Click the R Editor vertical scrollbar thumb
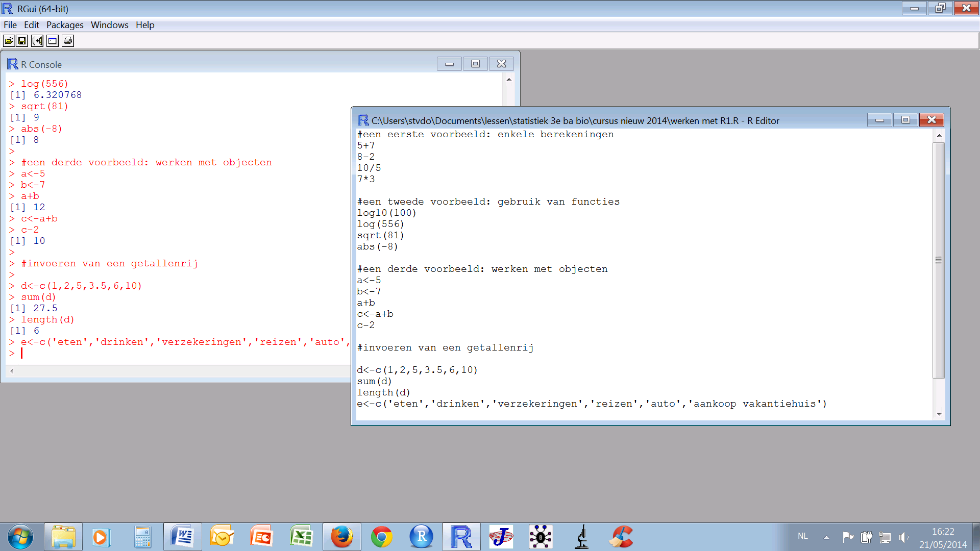Screen dimensions: 980x551 click(x=938, y=260)
